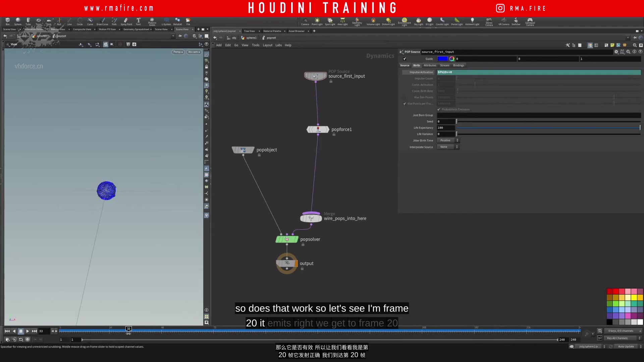Select the Draw Curve shelf tool
644x362 pixels.
click(x=102, y=21)
